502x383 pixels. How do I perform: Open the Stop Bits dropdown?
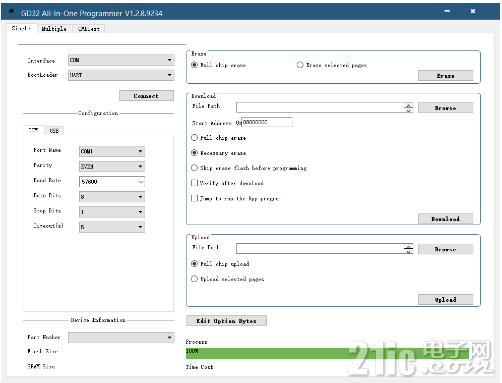pyautogui.click(x=112, y=212)
